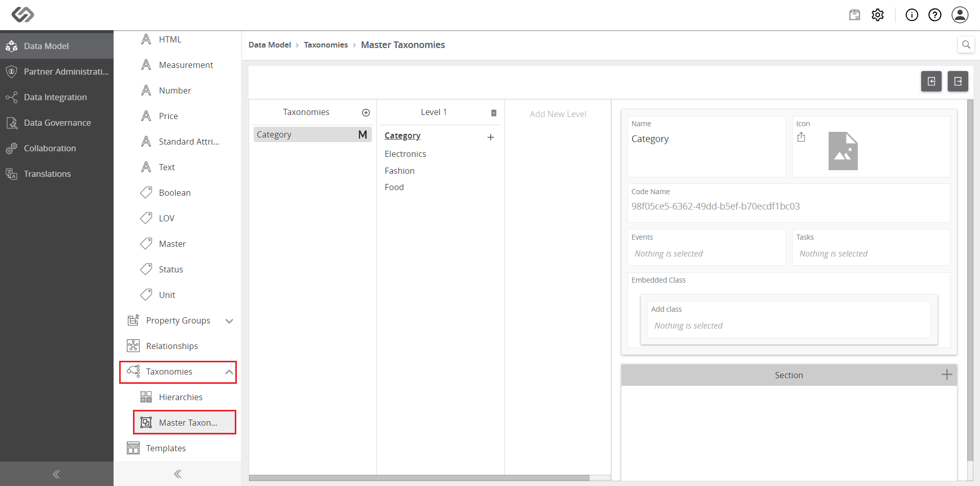Click the vertical scrollbar on right panel
980x486 pixels.
[x=970, y=280]
